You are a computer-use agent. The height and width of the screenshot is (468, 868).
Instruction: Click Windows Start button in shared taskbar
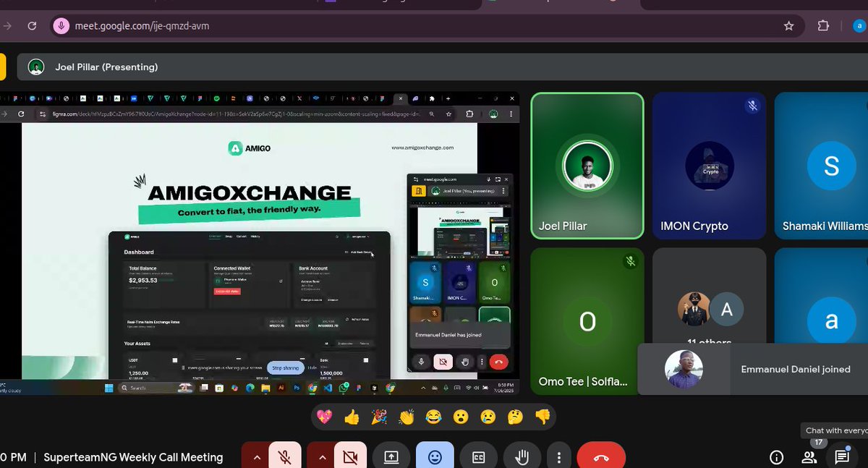tap(111, 388)
